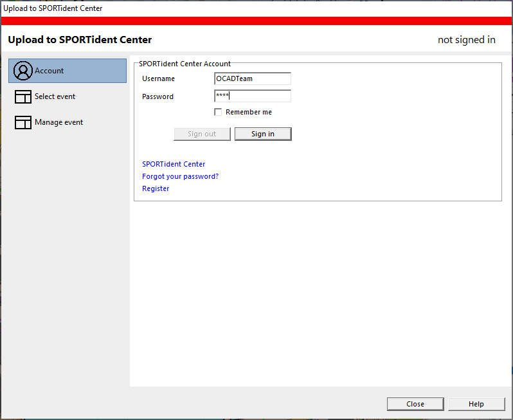Click the Upload to SPORTident Center heading
This screenshot has width=513, height=420.
[x=80, y=40]
